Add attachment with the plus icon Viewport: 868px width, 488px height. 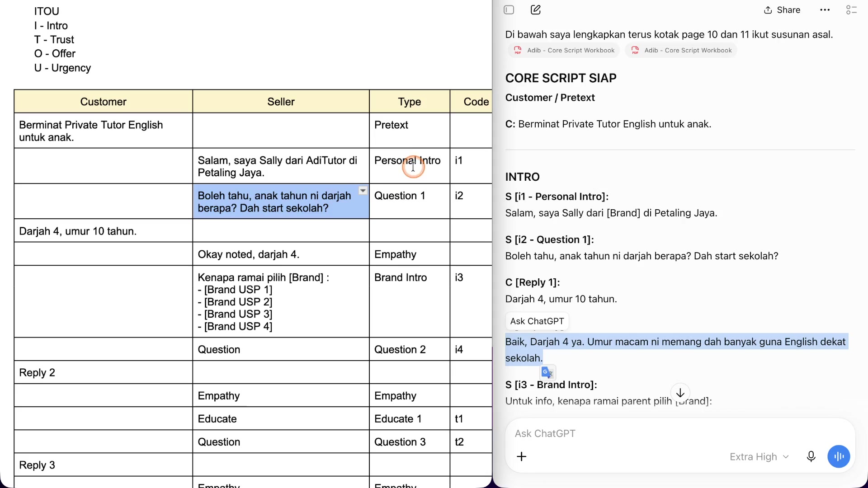pos(522,457)
